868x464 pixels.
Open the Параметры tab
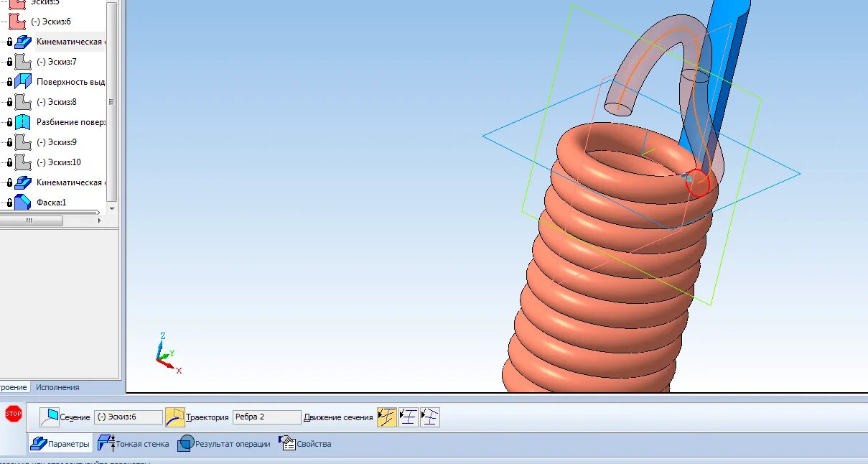[x=60, y=444]
